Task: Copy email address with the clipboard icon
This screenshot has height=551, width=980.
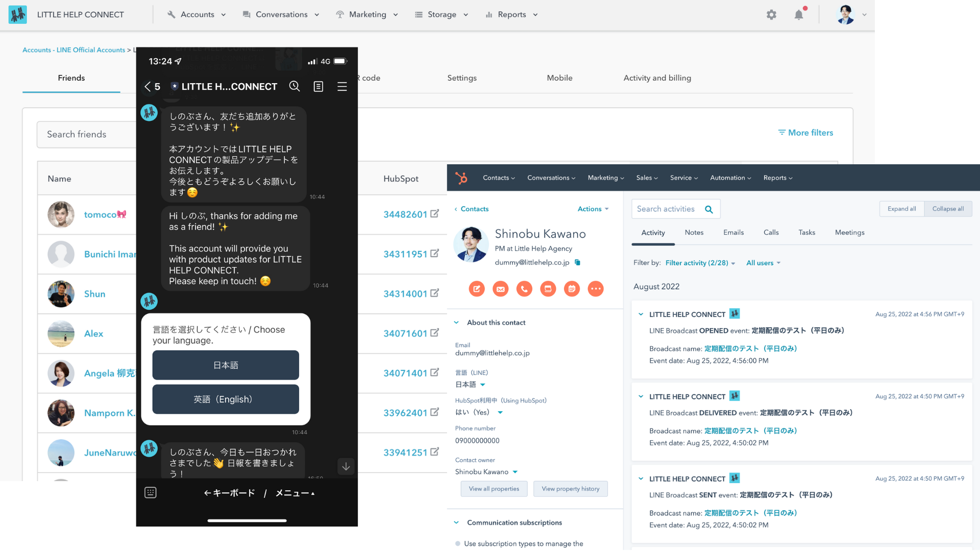Action: [x=577, y=262]
